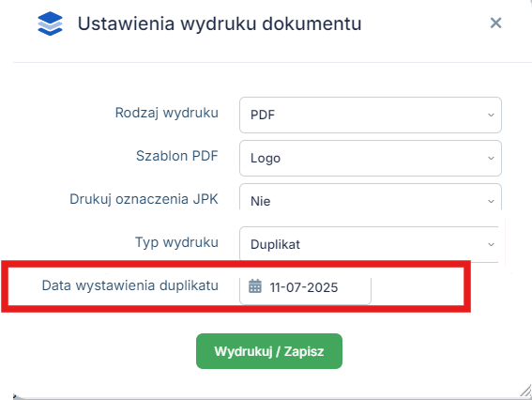
Task: Click the dialog resize grip in the corner
Action: coord(525,391)
